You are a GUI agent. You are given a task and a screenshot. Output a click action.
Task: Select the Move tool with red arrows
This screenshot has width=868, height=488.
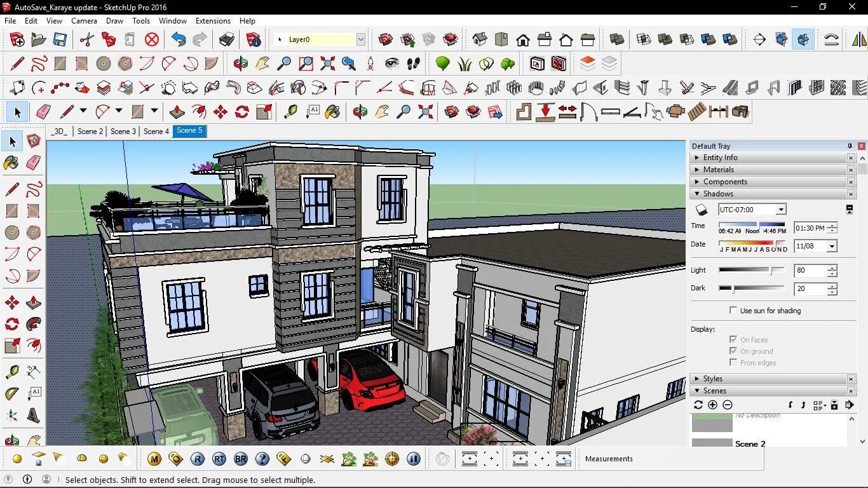pos(220,112)
